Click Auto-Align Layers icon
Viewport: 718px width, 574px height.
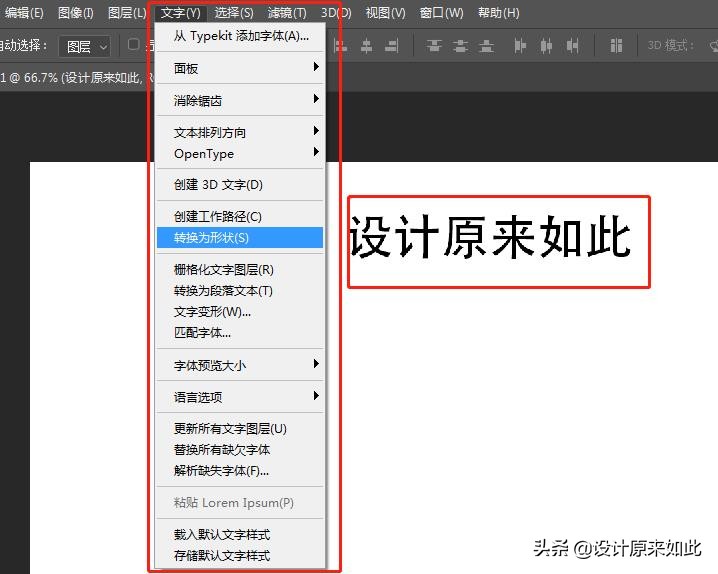[x=616, y=46]
